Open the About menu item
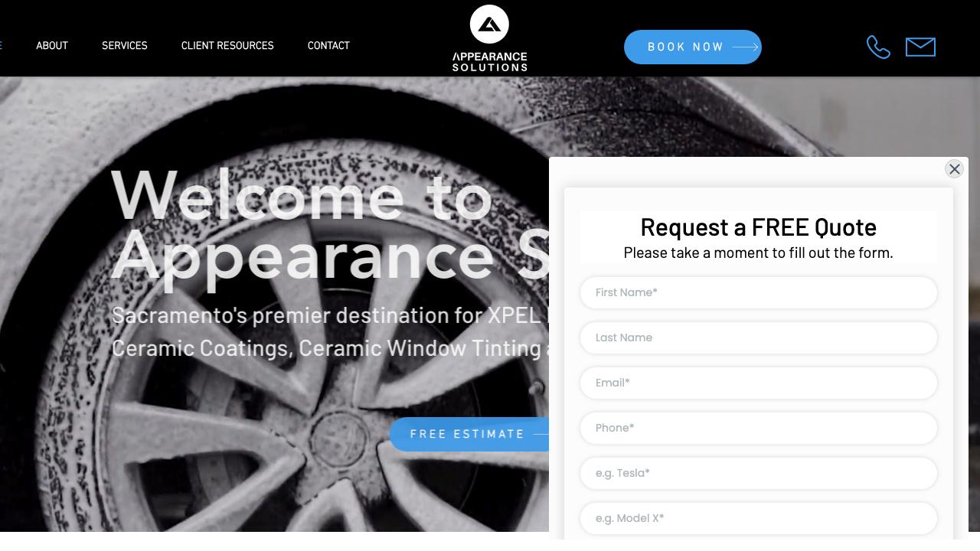This screenshot has height=551, width=980. [x=52, y=46]
